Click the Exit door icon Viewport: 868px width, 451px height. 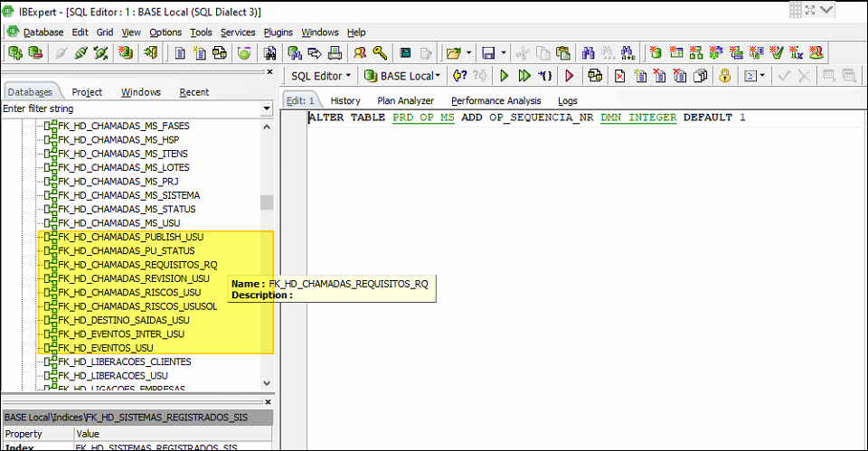tap(150, 53)
